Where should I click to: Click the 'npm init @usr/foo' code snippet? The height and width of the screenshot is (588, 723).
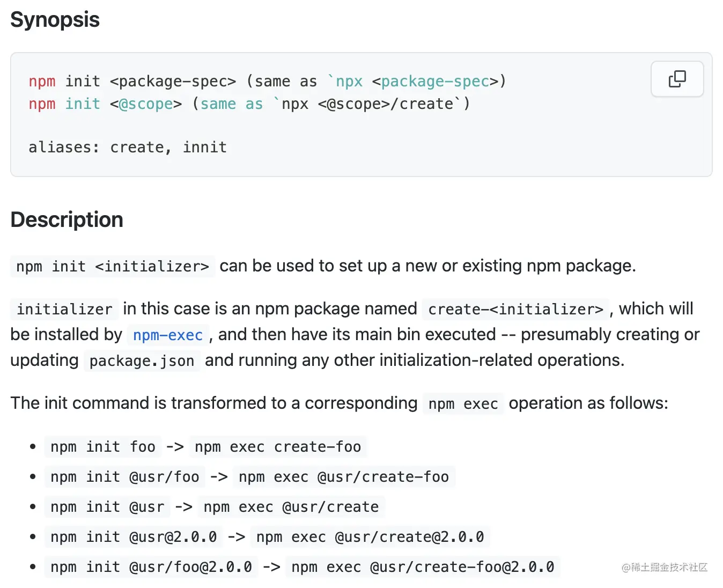click(x=124, y=477)
